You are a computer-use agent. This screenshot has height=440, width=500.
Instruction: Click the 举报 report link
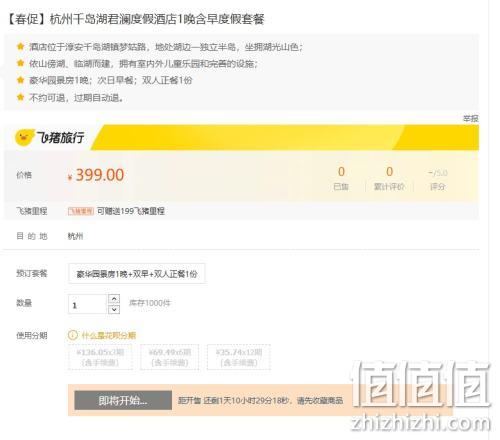(x=471, y=118)
